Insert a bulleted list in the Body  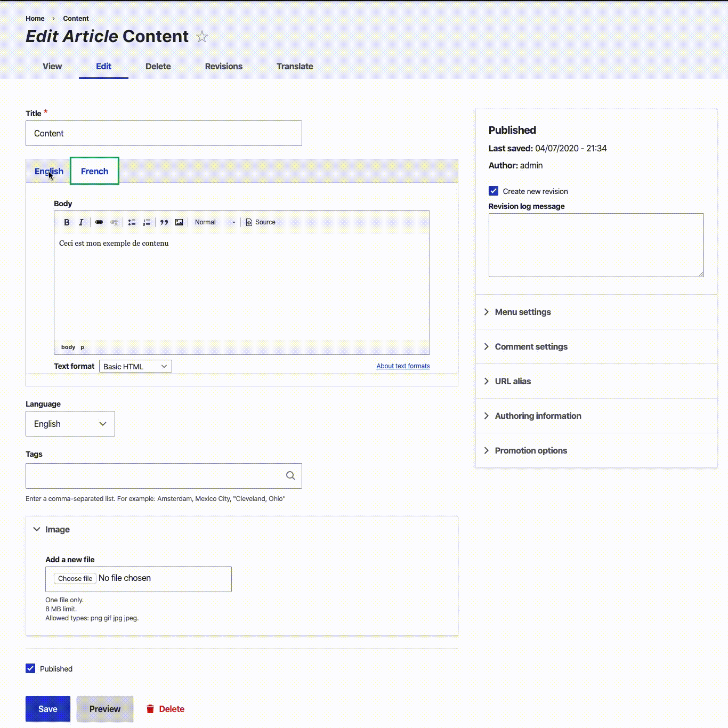(x=132, y=222)
